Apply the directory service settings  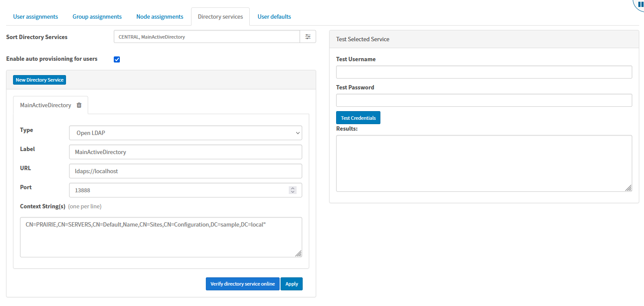coord(291,283)
